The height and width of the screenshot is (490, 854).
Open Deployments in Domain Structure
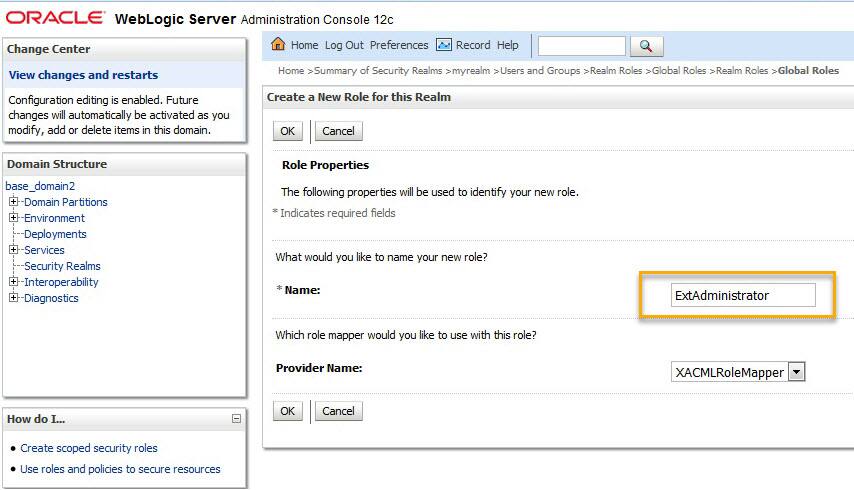(x=55, y=234)
